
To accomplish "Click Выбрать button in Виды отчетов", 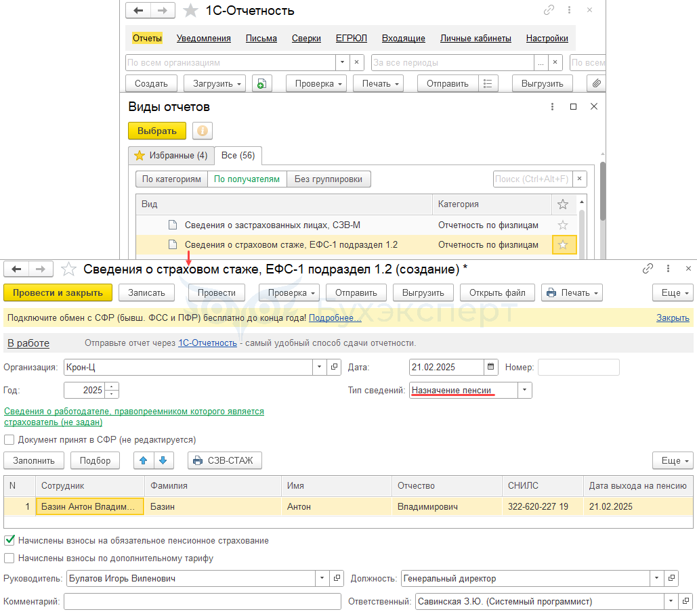I will tap(157, 131).
